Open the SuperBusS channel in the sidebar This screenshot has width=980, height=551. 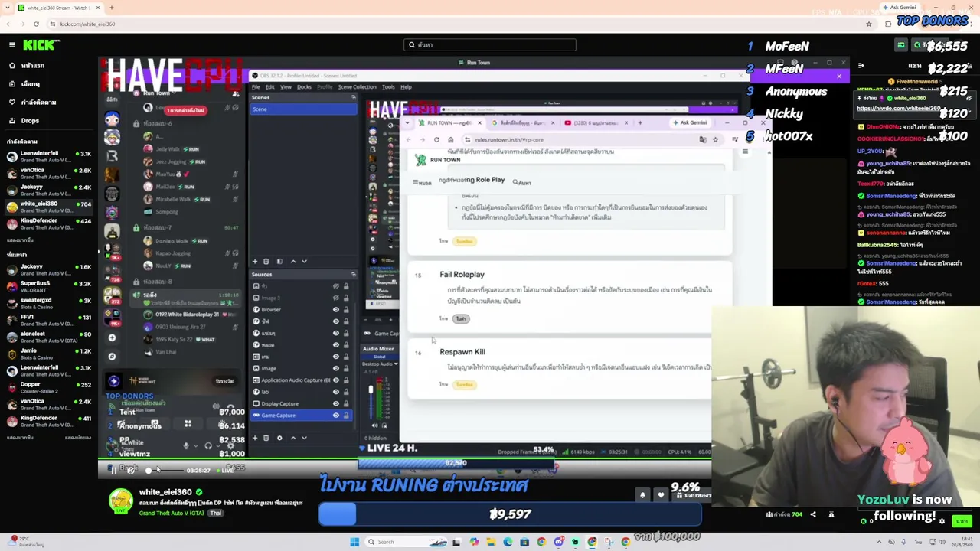click(49, 286)
